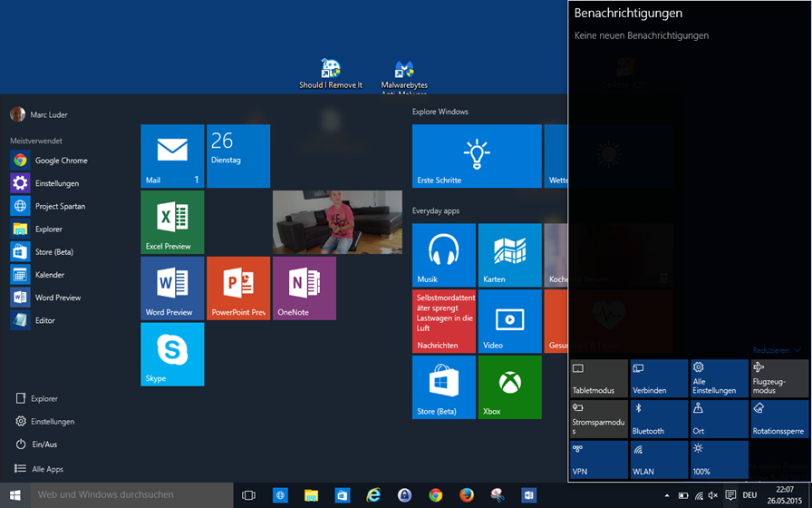Viewport: 812px width, 508px height.
Task: Collapse quick actions with Reduzieren
Action: pos(777,350)
